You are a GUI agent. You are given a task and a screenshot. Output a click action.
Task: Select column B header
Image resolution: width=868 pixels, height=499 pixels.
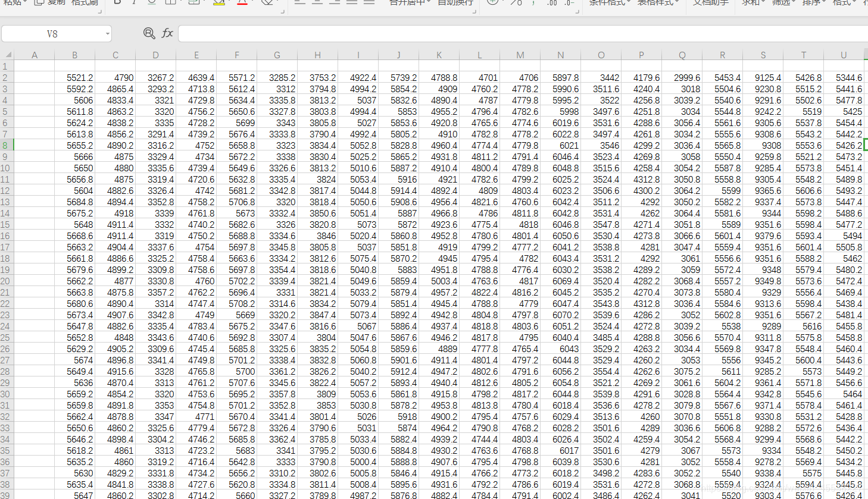pyautogui.click(x=75, y=55)
